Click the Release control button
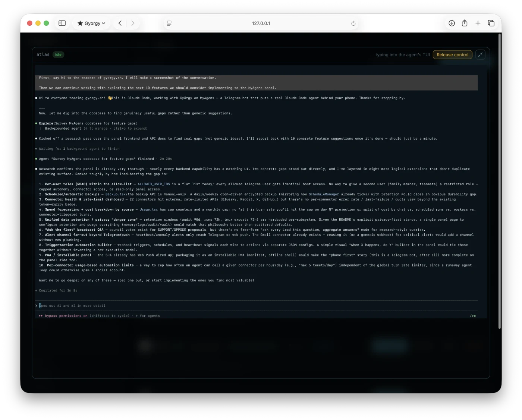 (x=453, y=55)
